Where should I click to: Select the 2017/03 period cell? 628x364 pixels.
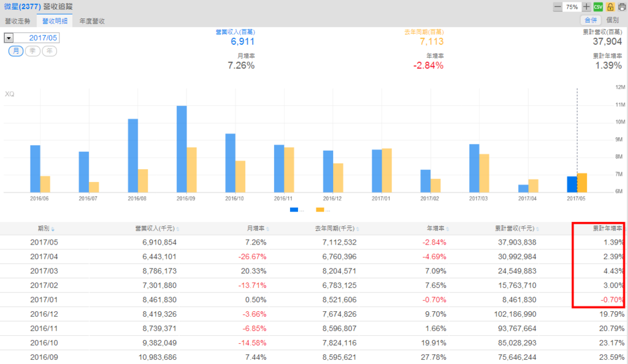44,271
